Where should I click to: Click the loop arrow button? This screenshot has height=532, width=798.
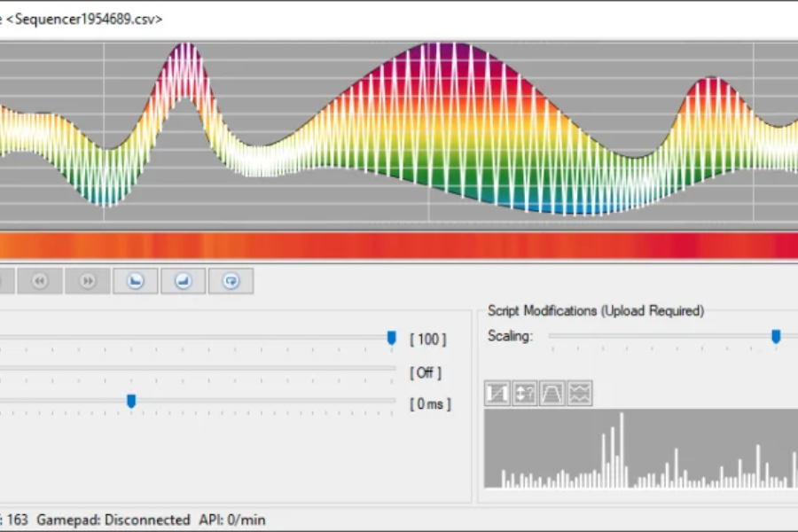[x=231, y=281]
